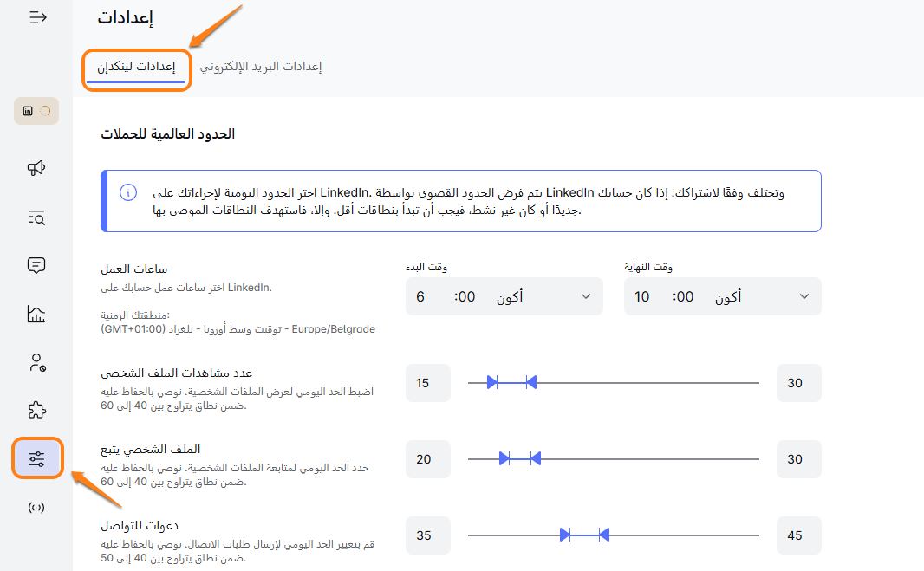Viewport: 924px width, 571px height.
Task: Open the lead search list icon
Action: tap(36, 217)
